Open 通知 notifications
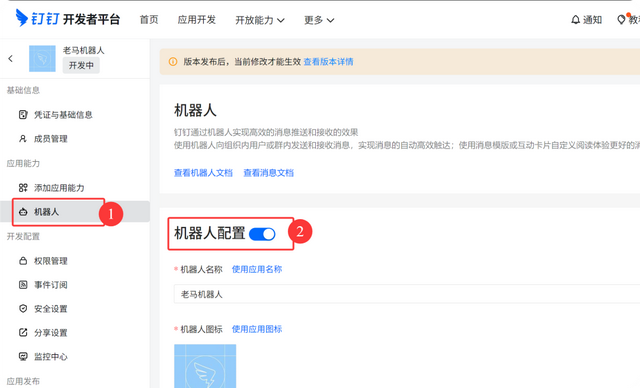The image size is (640, 388). pos(592,20)
